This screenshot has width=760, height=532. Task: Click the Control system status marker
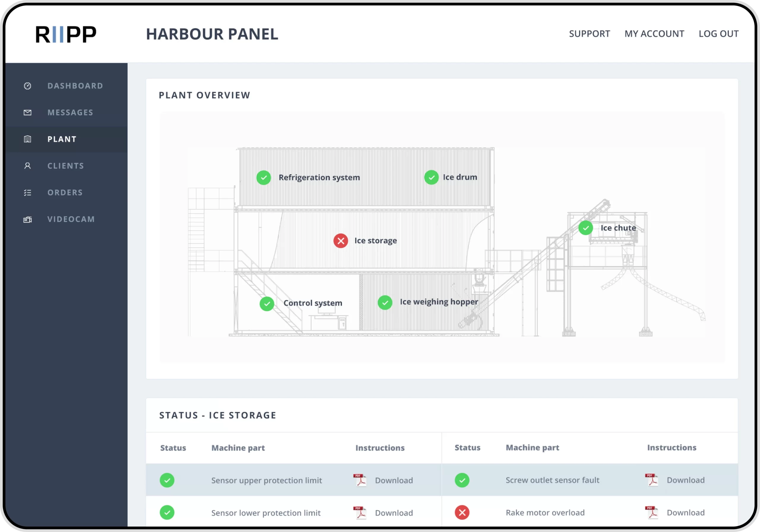(267, 304)
